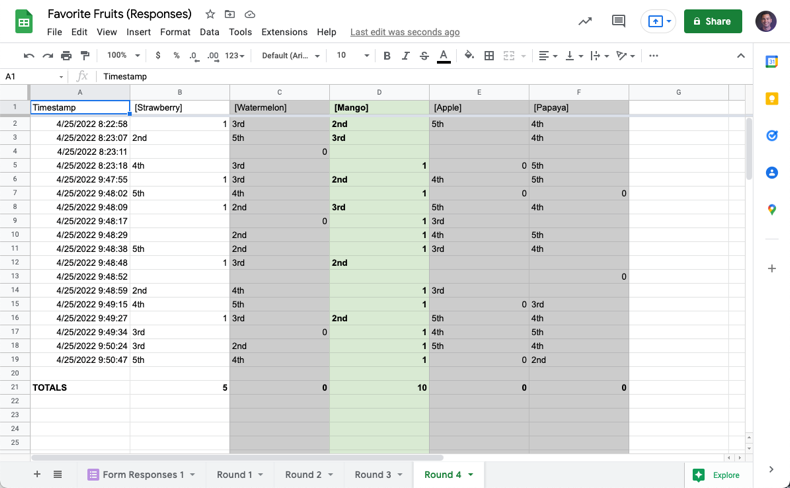Open the horizontal align dropdown
Viewport: 790px width, 488px height.
(548, 56)
